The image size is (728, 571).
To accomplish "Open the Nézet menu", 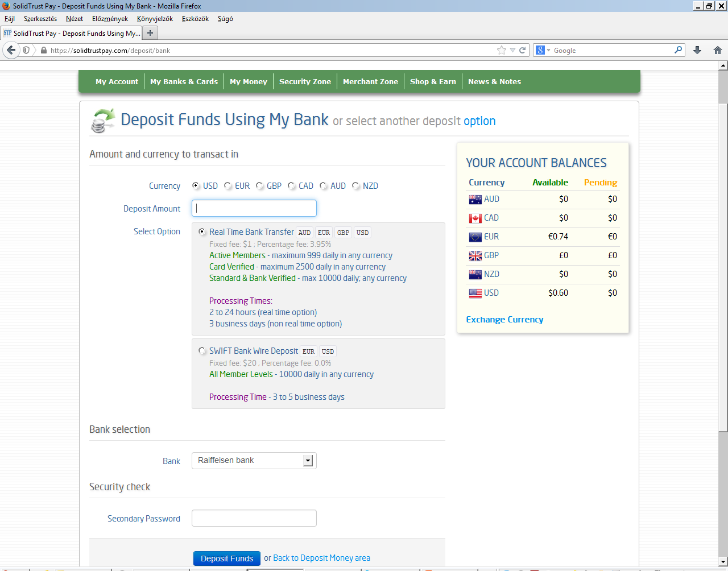I will click(75, 19).
